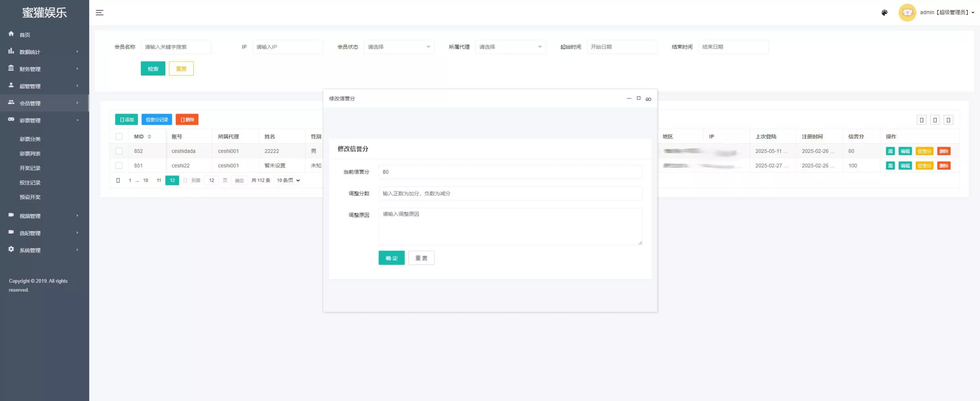980x401 pixels.
Task: Click the 调整分数 input field
Action: click(510, 193)
